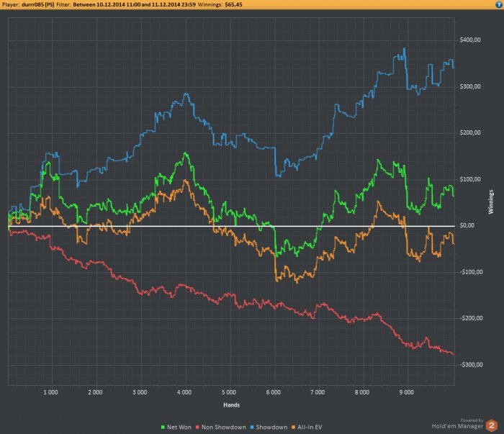The width and height of the screenshot is (504, 434).
Task: Click the Winnings vertical axis title
Action: (491, 202)
